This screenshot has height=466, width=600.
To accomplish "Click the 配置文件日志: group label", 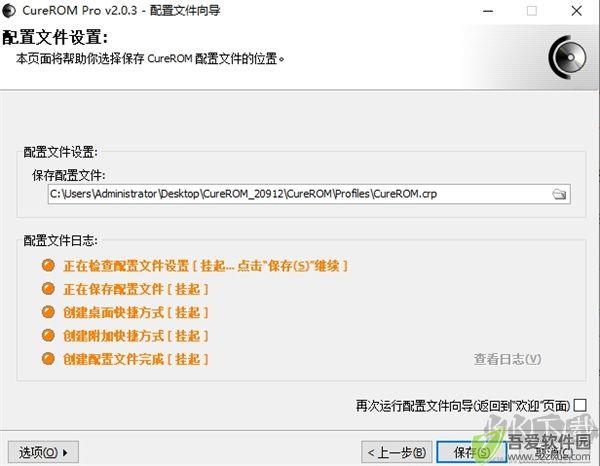I will [x=60, y=241].
